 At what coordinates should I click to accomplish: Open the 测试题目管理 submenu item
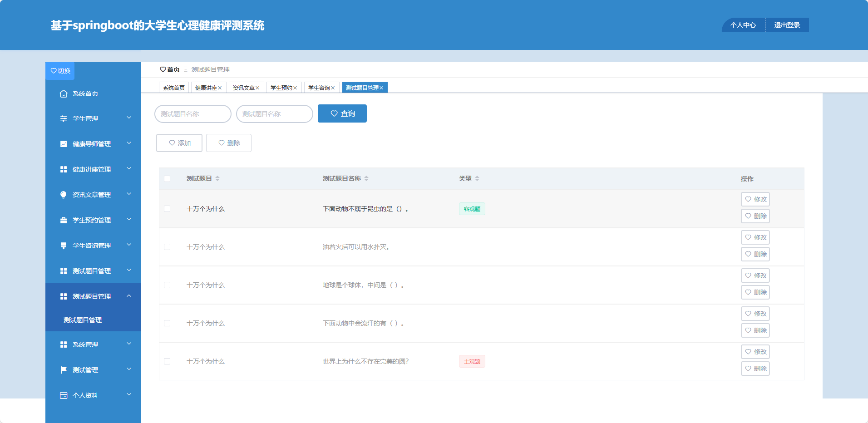coord(93,320)
